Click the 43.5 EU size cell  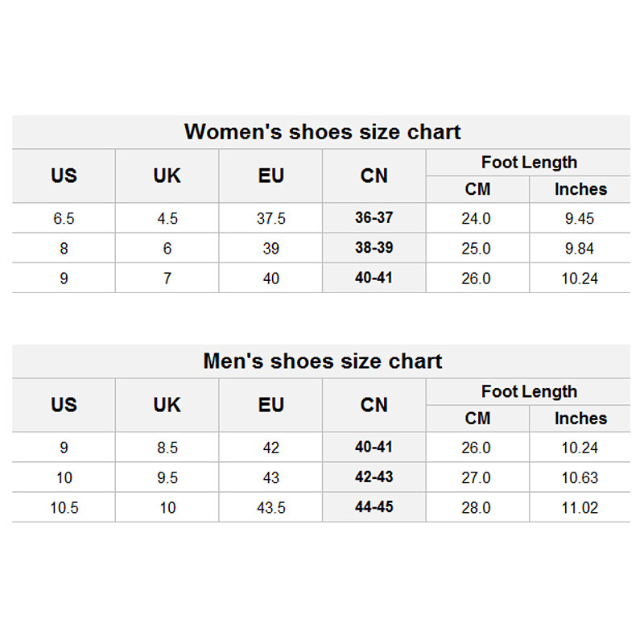(x=270, y=508)
